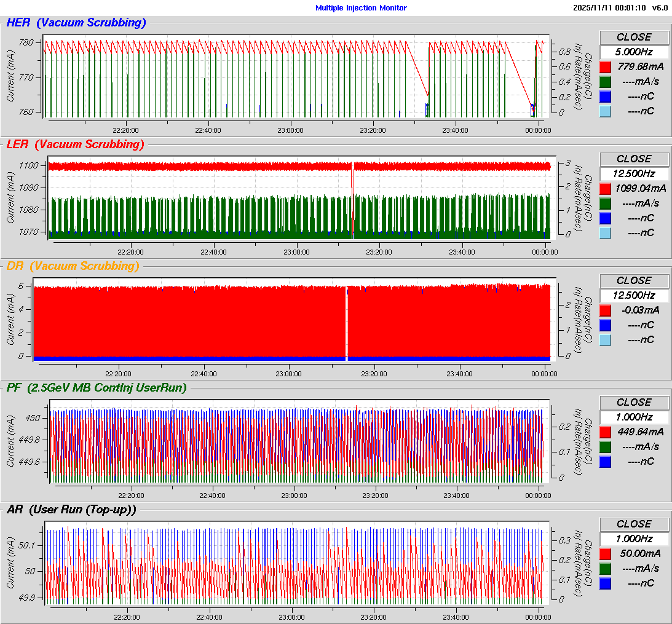
Task: Click the LER dark blue nC swatch
Action: (605, 218)
